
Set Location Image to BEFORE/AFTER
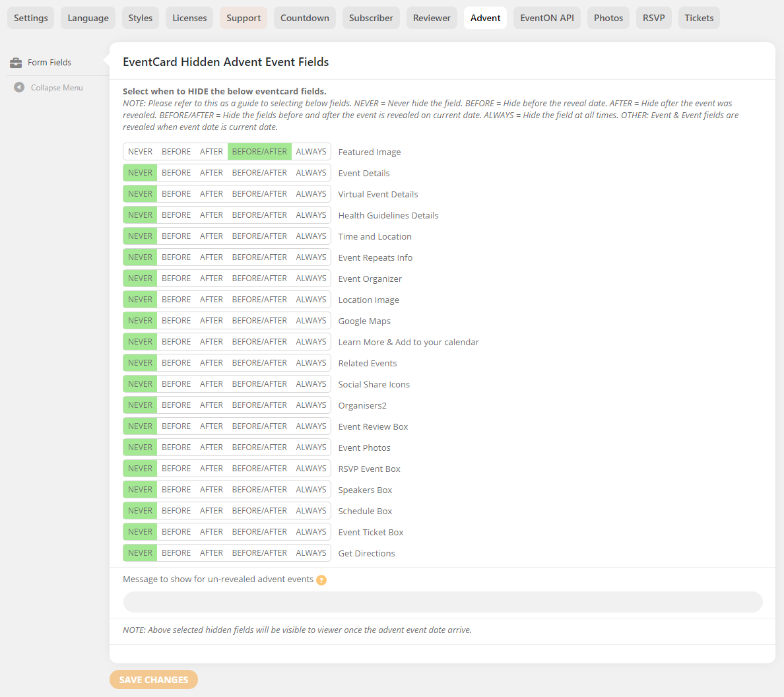point(259,300)
